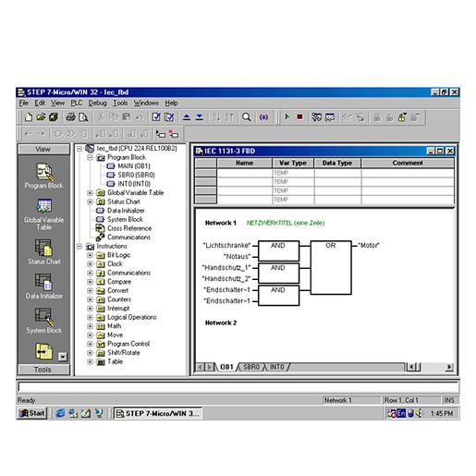Compile current block using Compile icon
The image size is (476, 476).
(x=156, y=117)
